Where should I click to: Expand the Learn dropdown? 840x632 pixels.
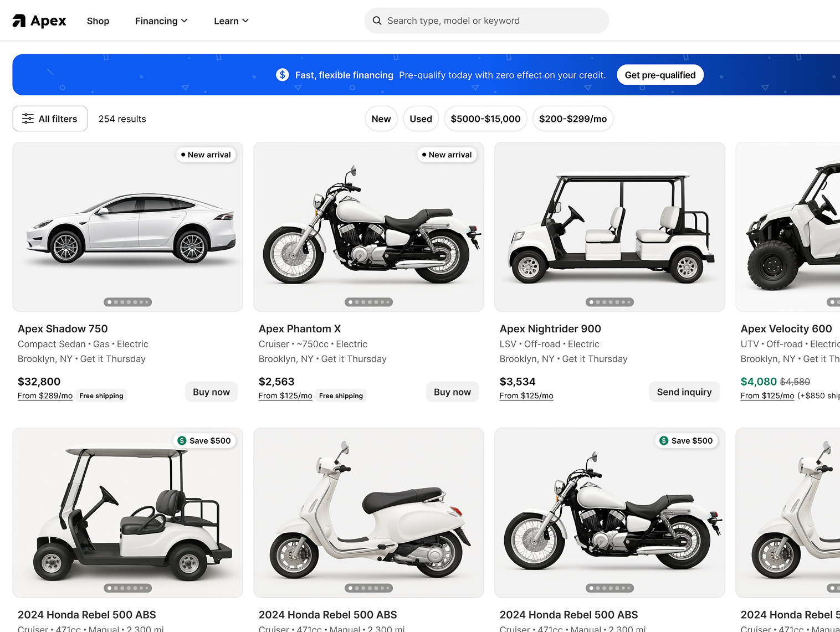[x=231, y=20]
